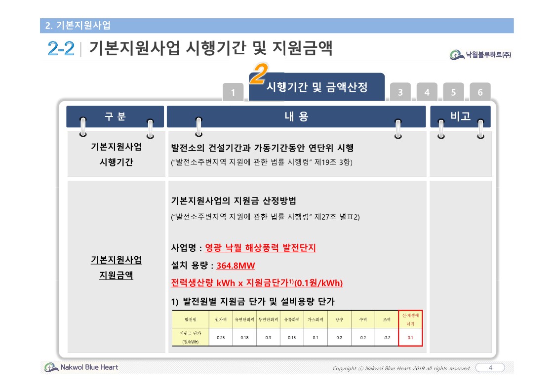Click the 0.15 value under 유류화력
The image size is (554, 392).
[292, 338]
